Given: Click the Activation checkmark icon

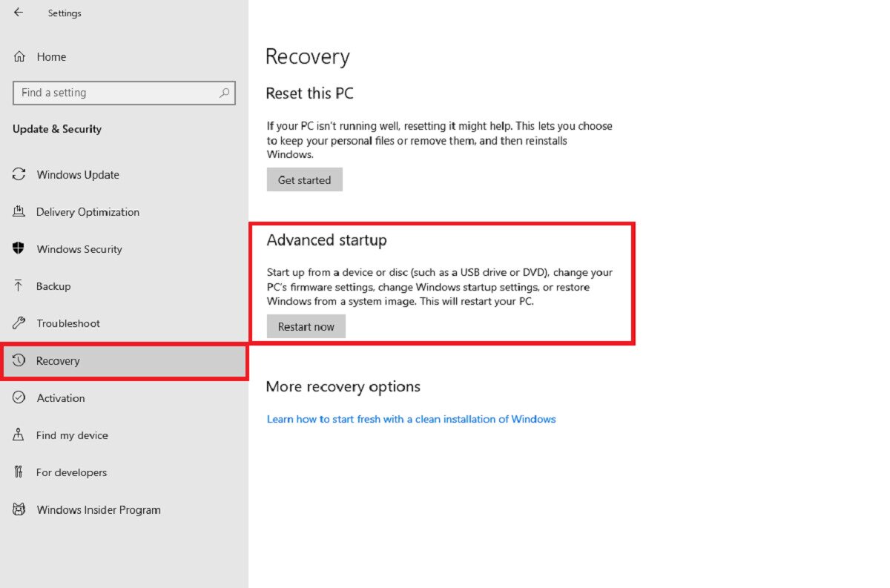Looking at the screenshot, I should 19,398.
